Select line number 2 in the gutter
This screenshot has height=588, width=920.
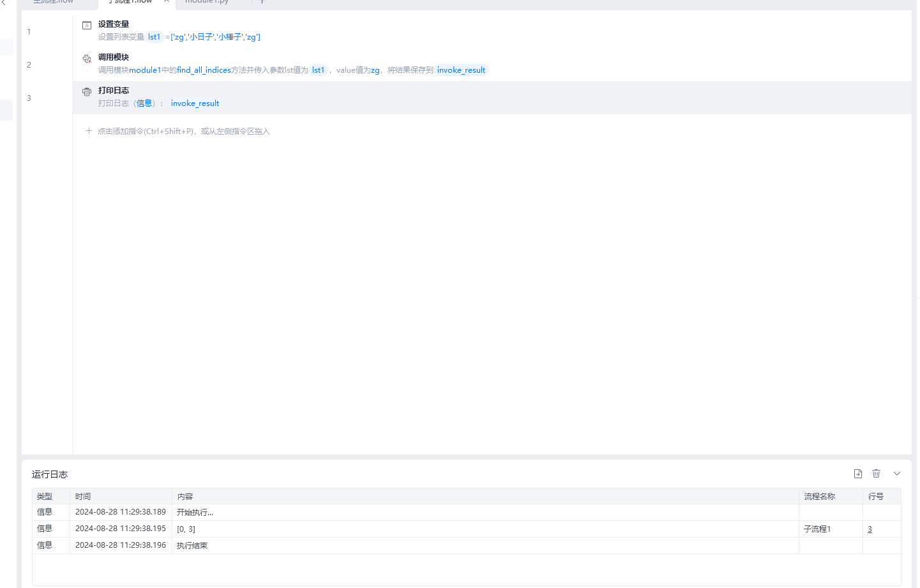[29, 65]
